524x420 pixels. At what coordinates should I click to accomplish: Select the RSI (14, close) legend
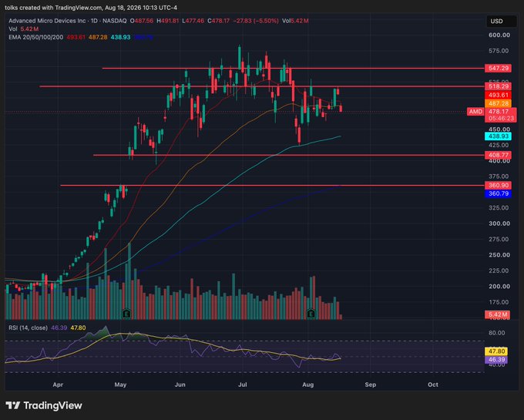pos(28,328)
